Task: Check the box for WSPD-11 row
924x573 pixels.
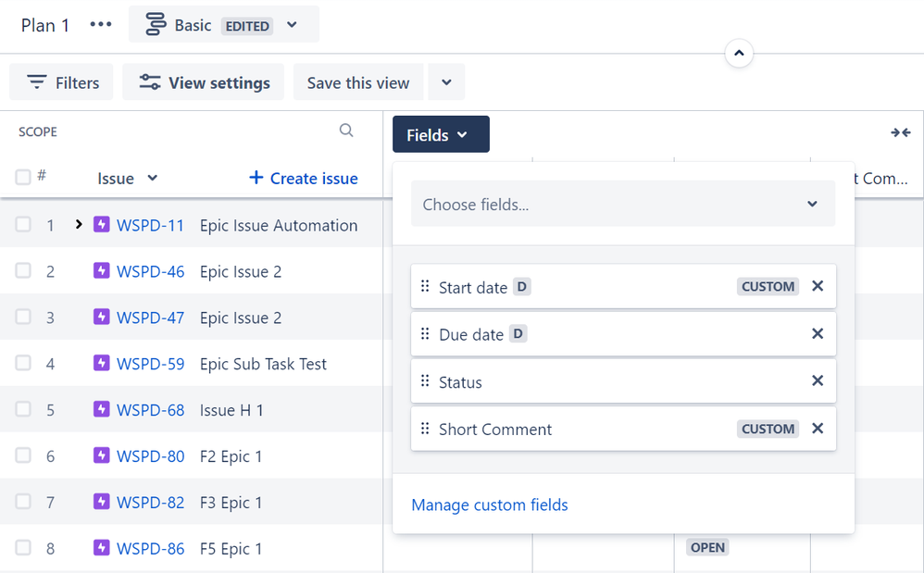Action: click(x=23, y=225)
